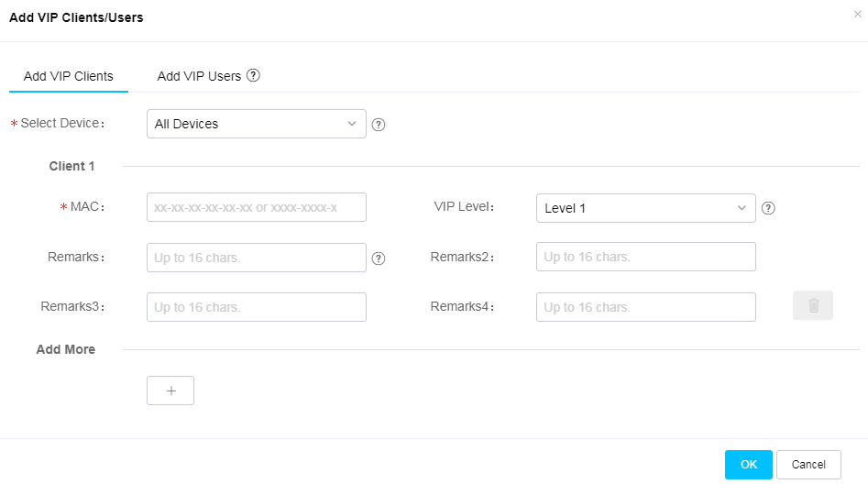Screen dimensions: 868x484
Task: Click into the Remarks input field
Action: (x=257, y=258)
